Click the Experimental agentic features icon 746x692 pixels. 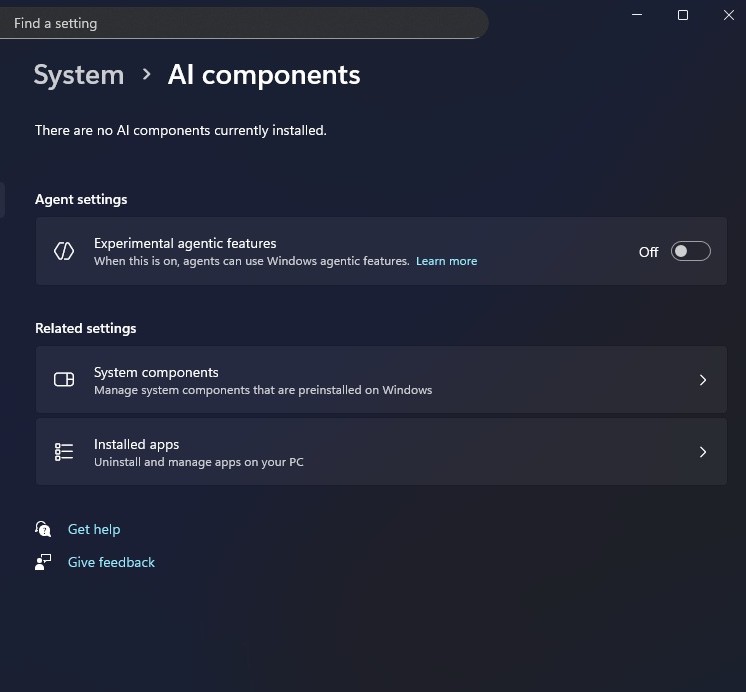[64, 251]
